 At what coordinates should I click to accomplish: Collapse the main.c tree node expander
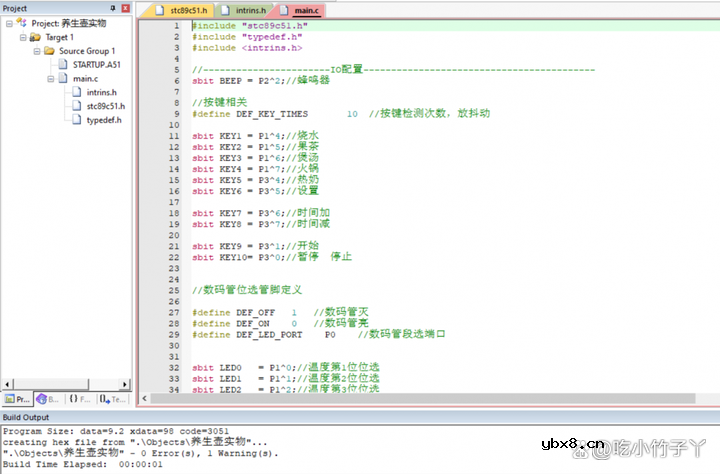pos(51,79)
